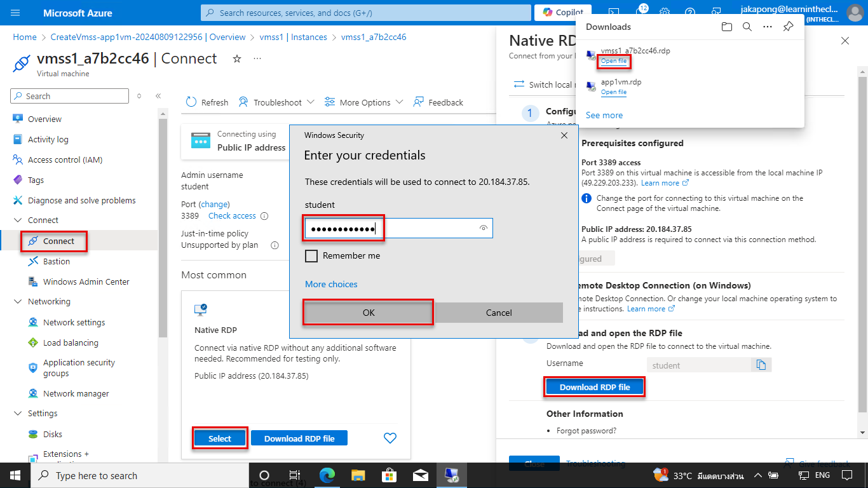Click OK in Windows Security dialog
Screen dimensions: 868x488
pos(369,313)
